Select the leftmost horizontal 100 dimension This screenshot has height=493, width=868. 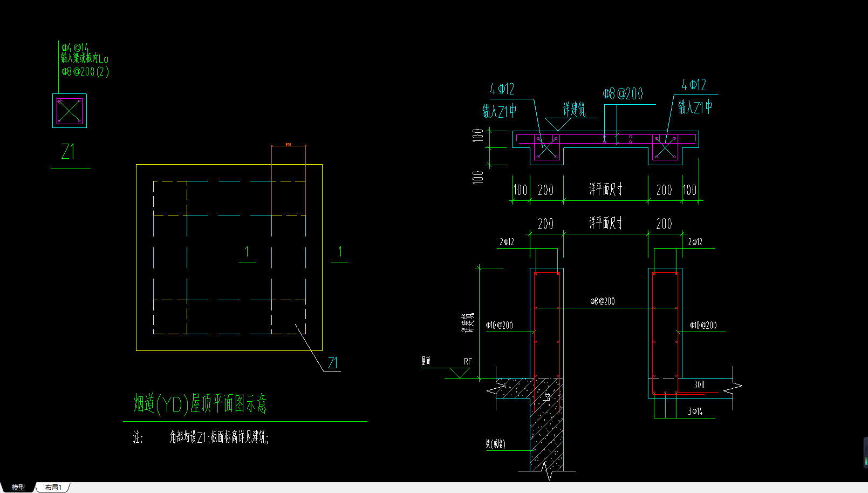(x=520, y=190)
